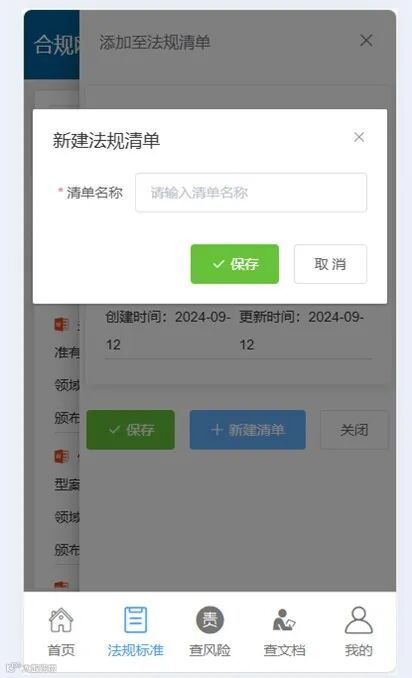412x678 pixels.
Task: Save the new list with green 保存
Action: [235, 264]
